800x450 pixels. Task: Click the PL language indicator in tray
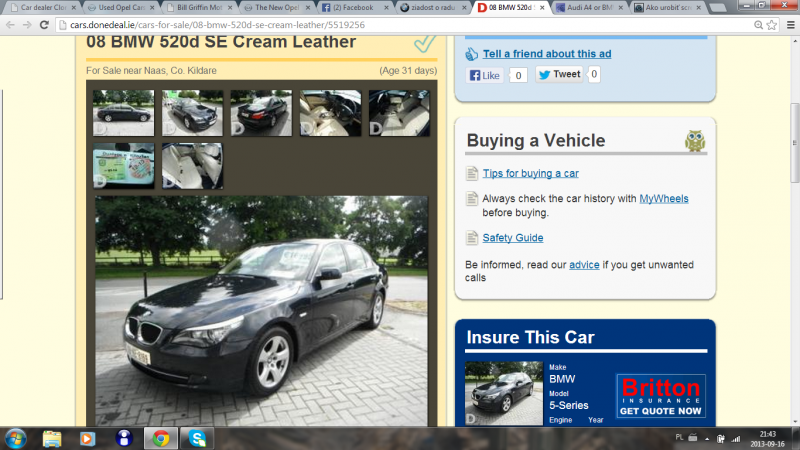(x=679, y=437)
